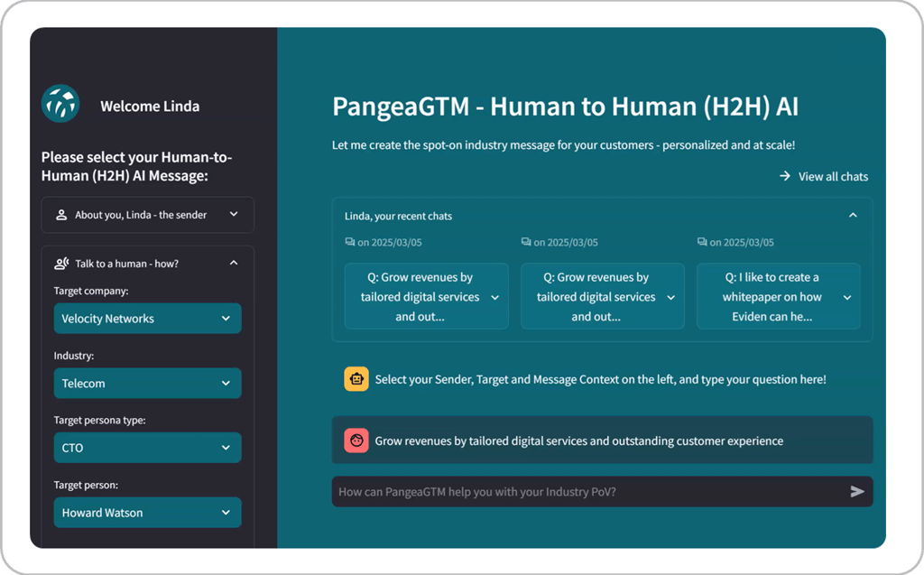Click the Target company: label
The height and width of the screenshot is (575, 924).
(91, 291)
